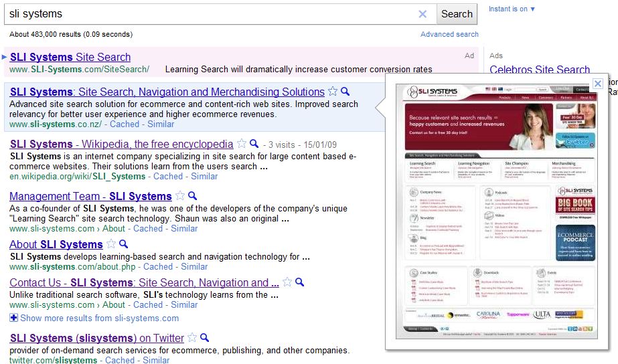Screen dimensions: 618x364
Task: Open Cached link for en.wikipedia.org result
Action: coord(168,177)
